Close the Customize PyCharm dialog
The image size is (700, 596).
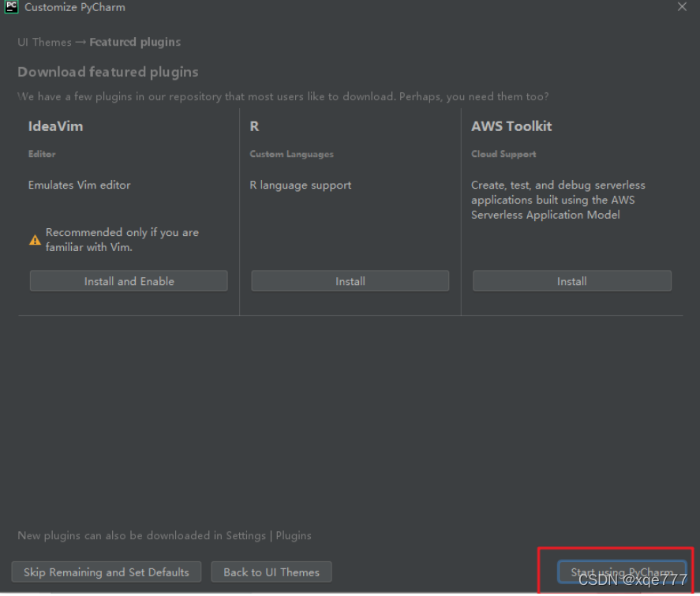pos(682,6)
